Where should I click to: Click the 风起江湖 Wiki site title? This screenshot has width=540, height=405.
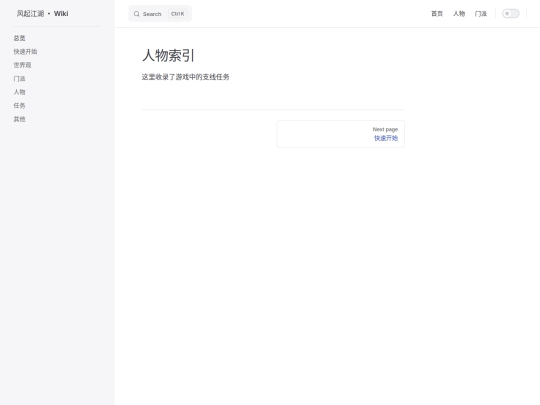tap(42, 14)
